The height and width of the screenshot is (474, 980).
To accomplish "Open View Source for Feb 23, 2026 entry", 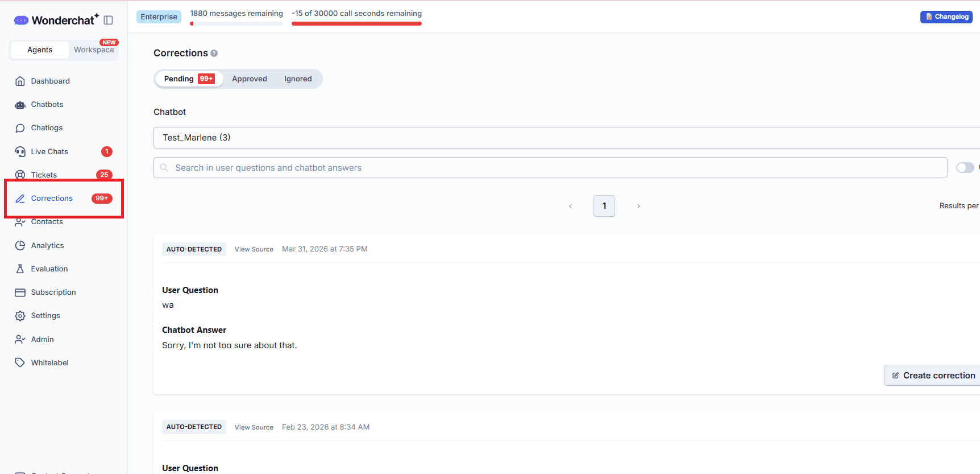I will [254, 427].
